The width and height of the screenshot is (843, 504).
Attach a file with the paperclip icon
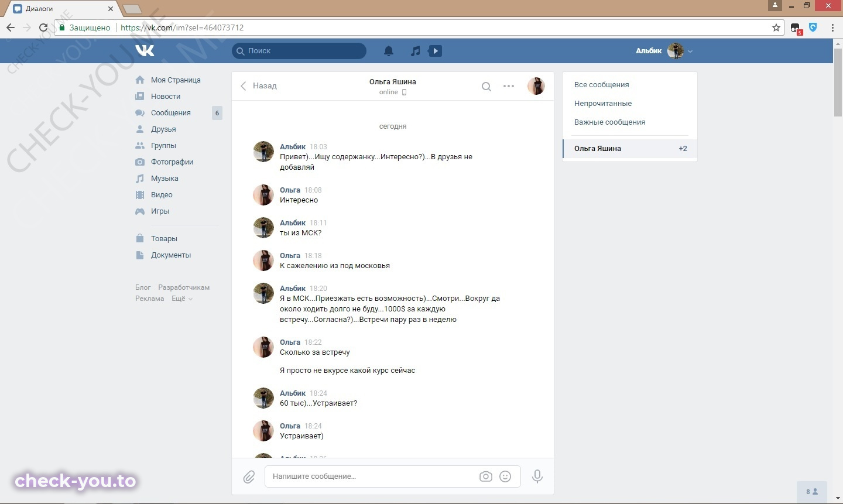249,476
